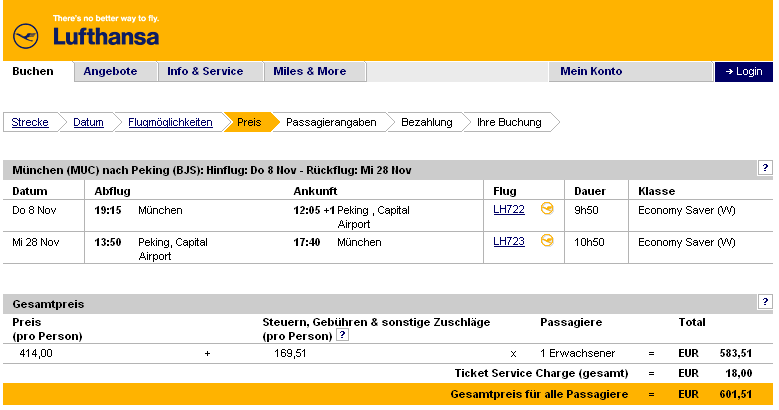The height and width of the screenshot is (410, 779).
Task: Open help icon for Gesamtpreis section
Action: point(765,301)
